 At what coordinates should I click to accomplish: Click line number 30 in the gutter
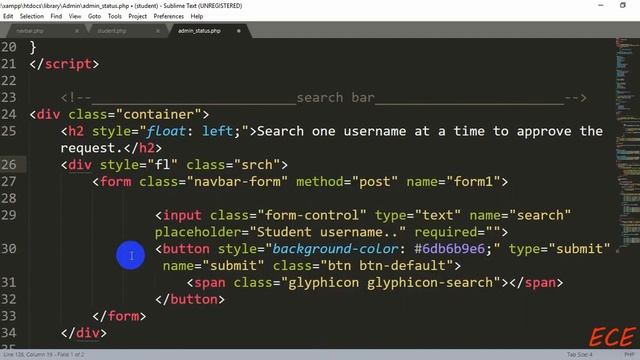(x=9, y=249)
